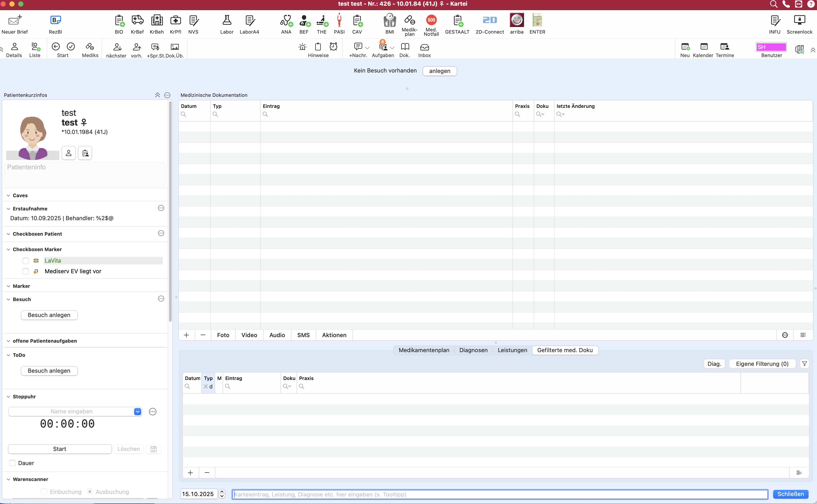Click the Labor flask icon
Image resolution: width=817 pixels, height=504 pixels.
[227, 20]
